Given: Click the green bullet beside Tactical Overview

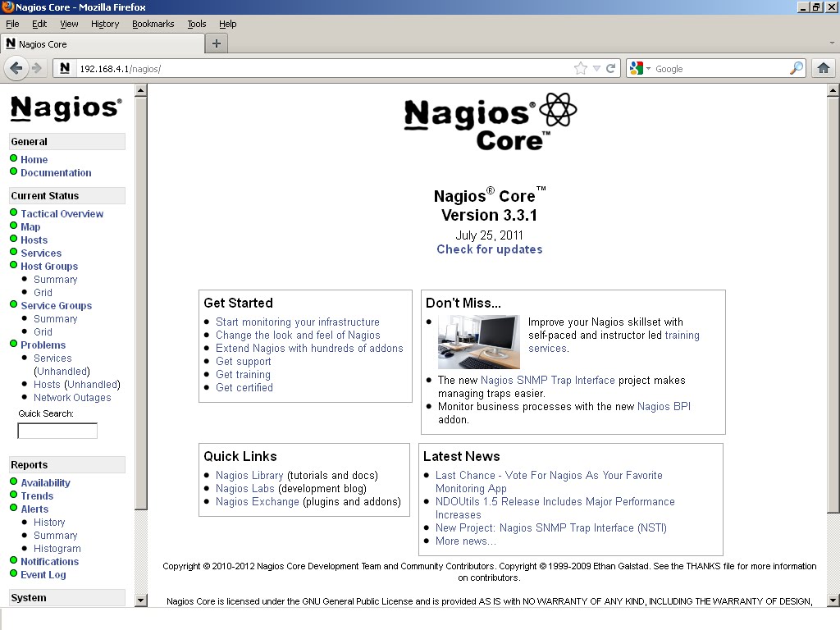Looking at the screenshot, I should click(x=14, y=212).
